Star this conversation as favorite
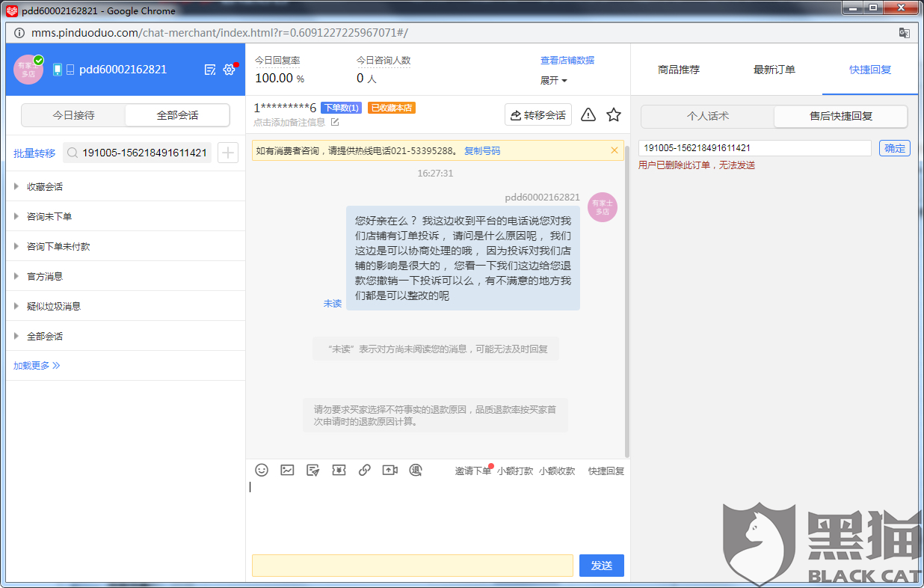Screen dimensions: 924x588 [x=614, y=114]
